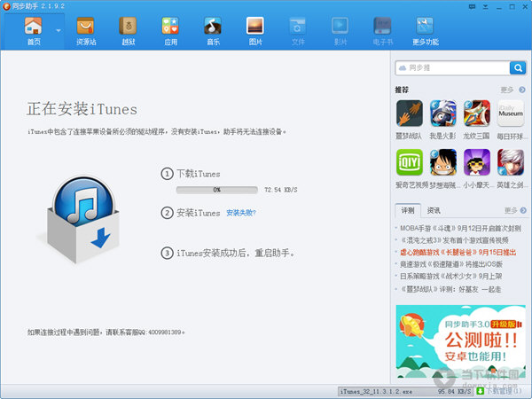Click the iTunes download progress bar

(x=217, y=190)
